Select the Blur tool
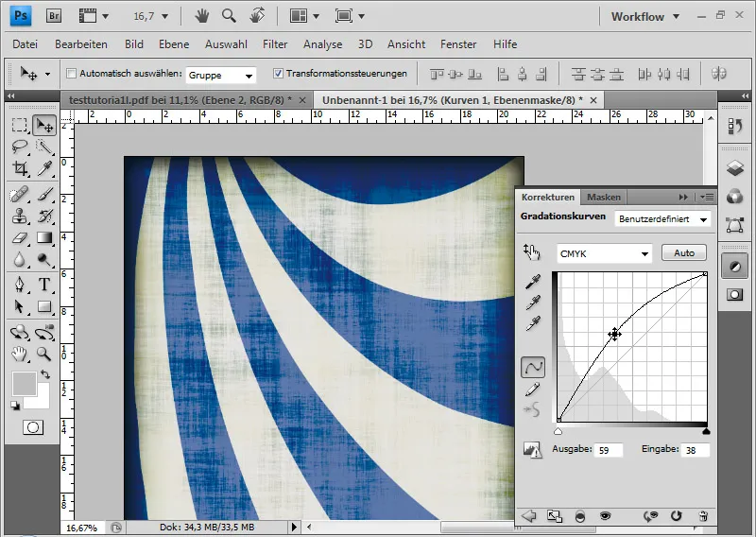756x537 pixels. 19,260
